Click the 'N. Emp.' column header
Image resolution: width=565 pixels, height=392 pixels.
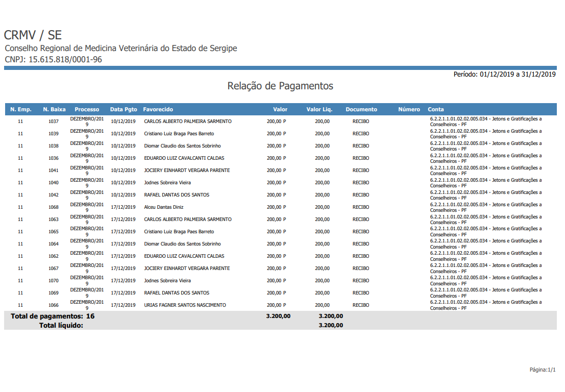pyautogui.click(x=21, y=109)
